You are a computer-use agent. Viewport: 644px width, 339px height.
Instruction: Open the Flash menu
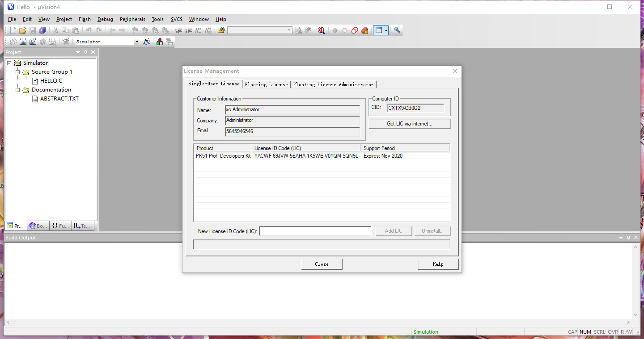point(85,19)
